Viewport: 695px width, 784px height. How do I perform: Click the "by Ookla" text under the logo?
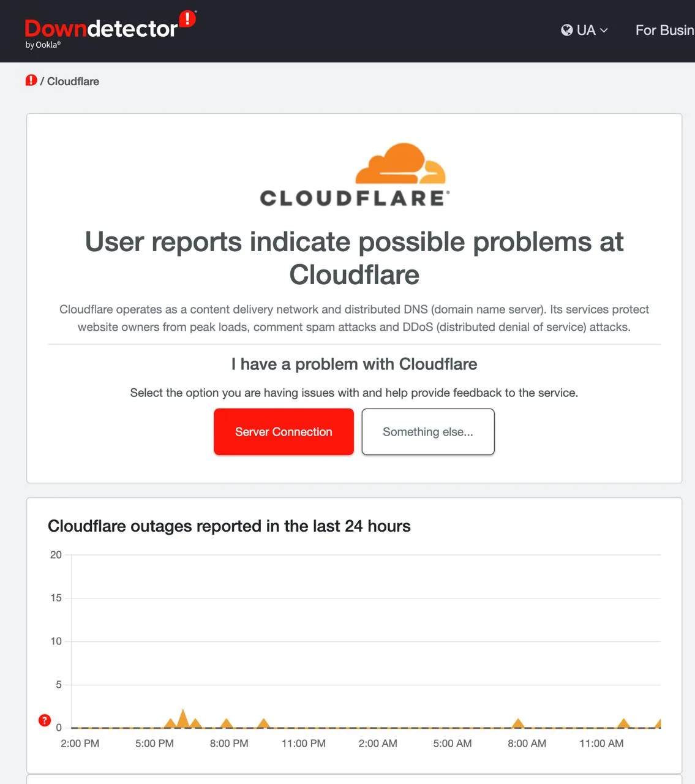tap(43, 45)
